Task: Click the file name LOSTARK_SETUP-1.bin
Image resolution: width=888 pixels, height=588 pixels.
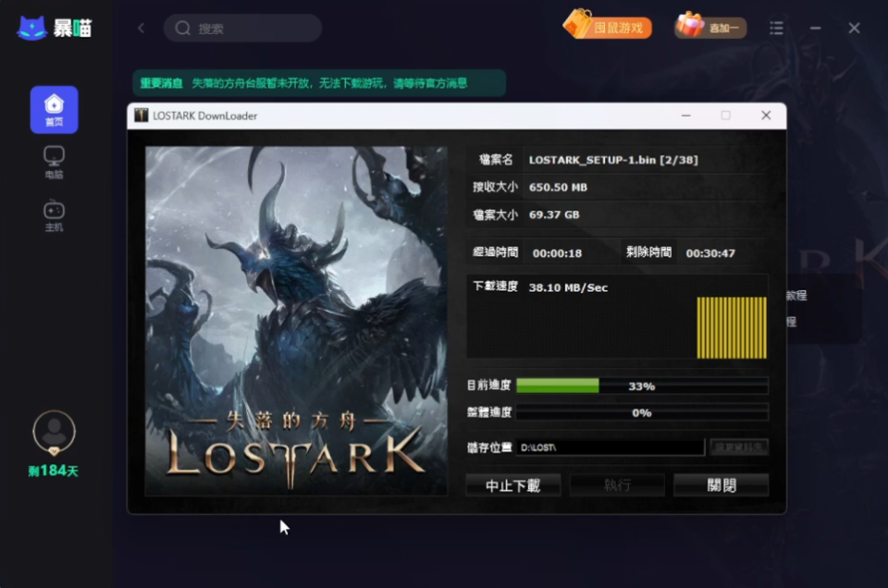Action: click(613, 160)
